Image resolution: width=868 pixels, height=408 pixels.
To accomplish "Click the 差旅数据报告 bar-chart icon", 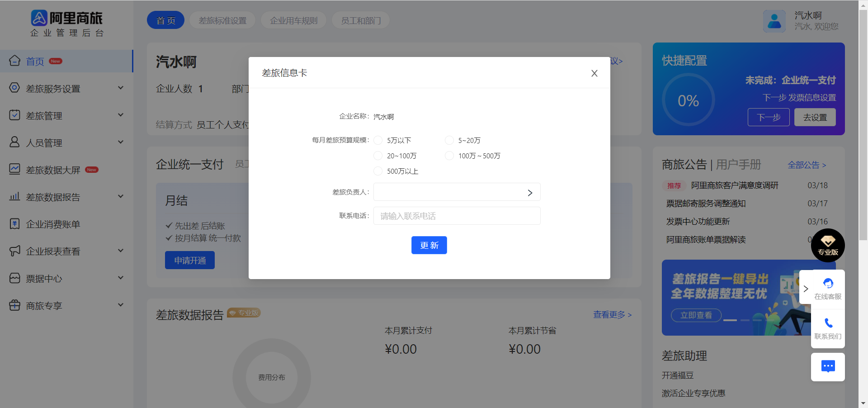I will tap(14, 196).
